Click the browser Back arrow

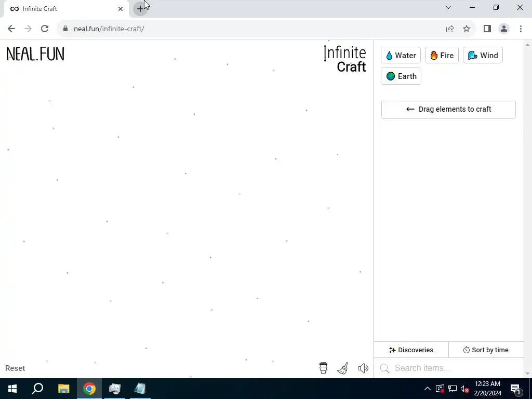click(x=11, y=29)
